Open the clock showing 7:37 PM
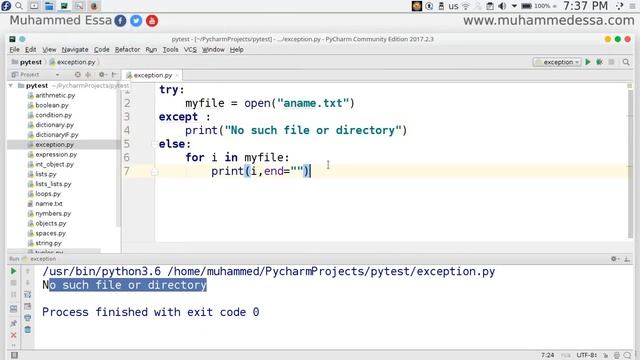The width and height of the screenshot is (640, 360). 585,6
